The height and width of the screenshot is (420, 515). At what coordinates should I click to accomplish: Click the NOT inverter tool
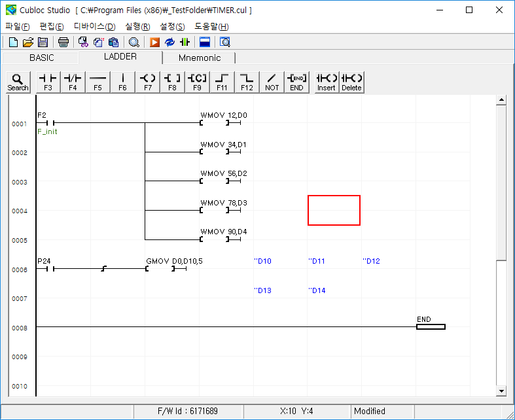[x=272, y=82]
